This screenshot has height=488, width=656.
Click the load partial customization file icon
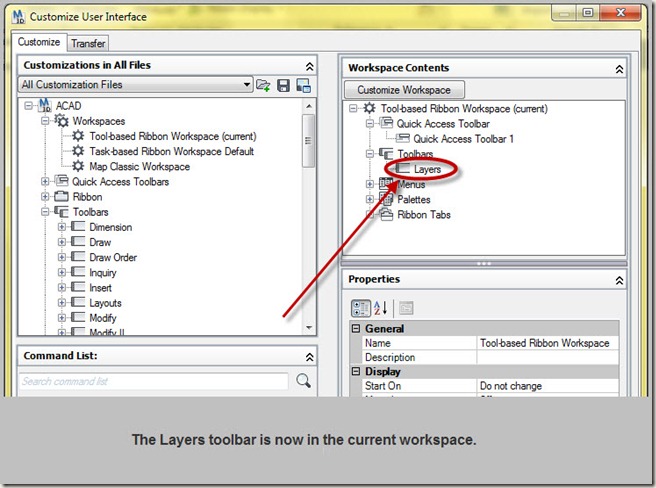(263, 85)
